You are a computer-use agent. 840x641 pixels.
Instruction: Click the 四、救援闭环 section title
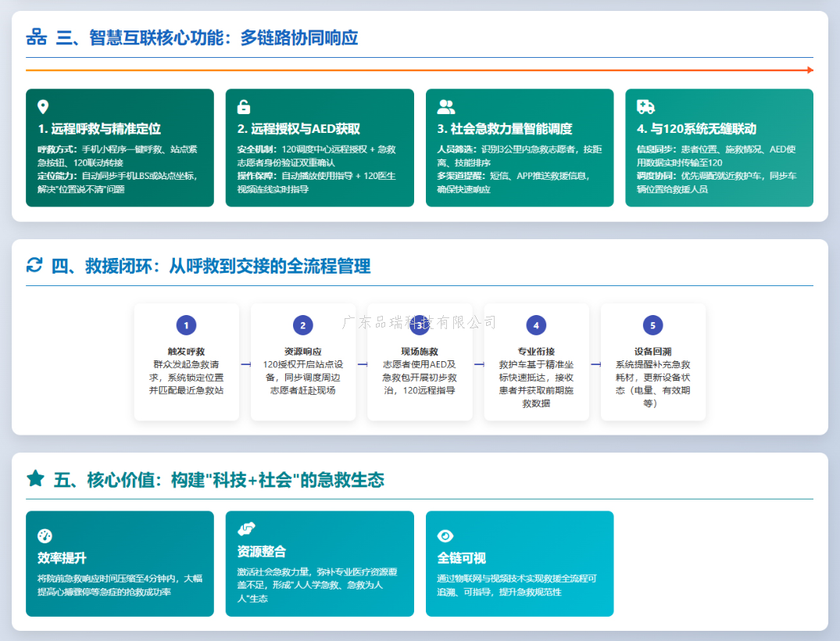(x=211, y=266)
